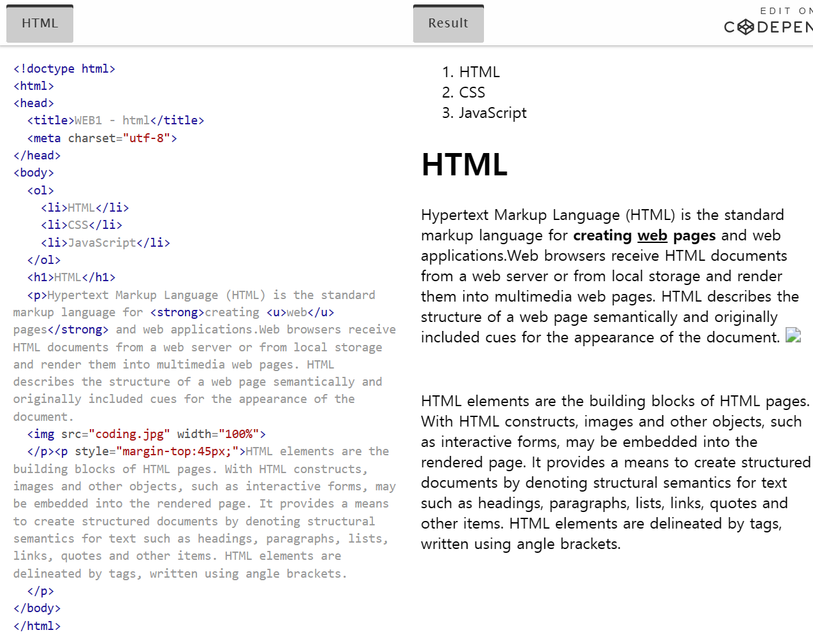813x644 pixels.
Task: Switch to the Result tab
Action: pyautogui.click(x=448, y=23)
